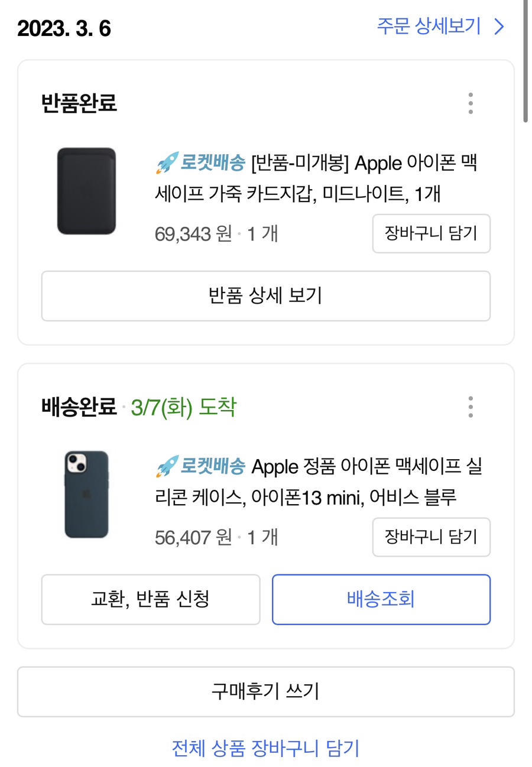Open the 주문 상세보기 link
The width and height of the screenshot is (532, 767).
point(429,27)
